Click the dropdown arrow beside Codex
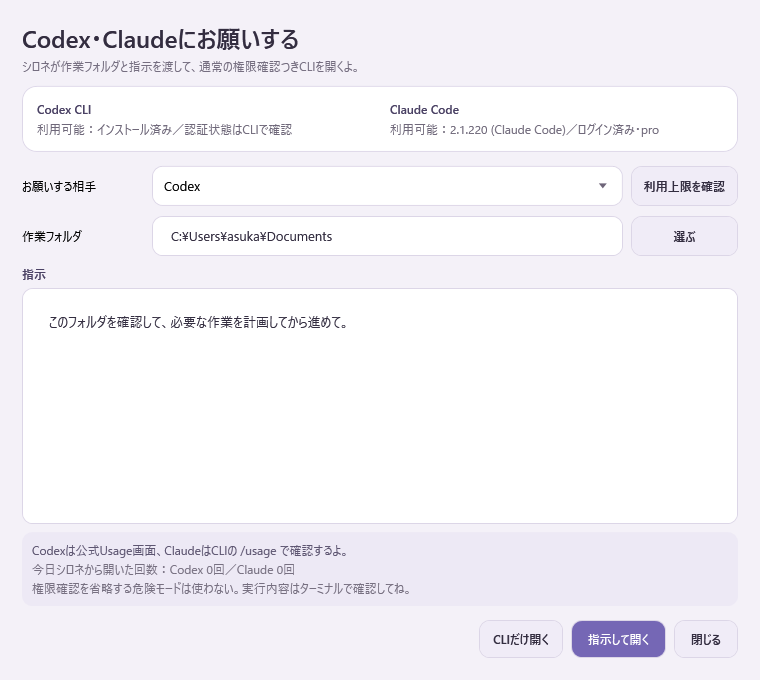 coord(602,186)
